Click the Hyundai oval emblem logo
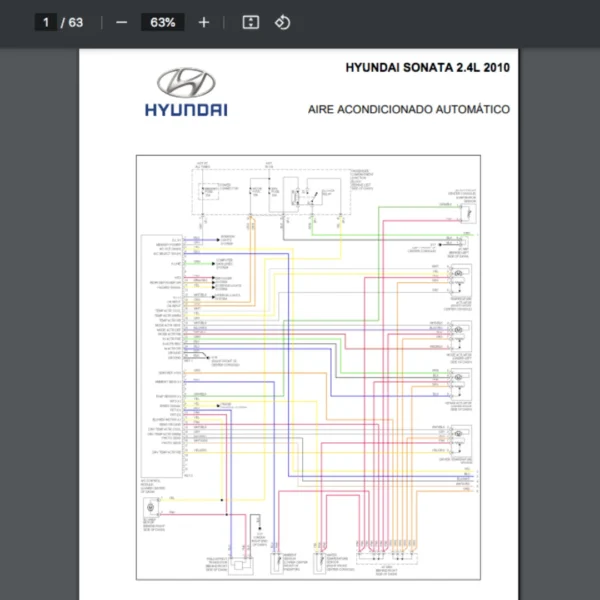Viewport: 600px width, 600px height. (186, 84)
